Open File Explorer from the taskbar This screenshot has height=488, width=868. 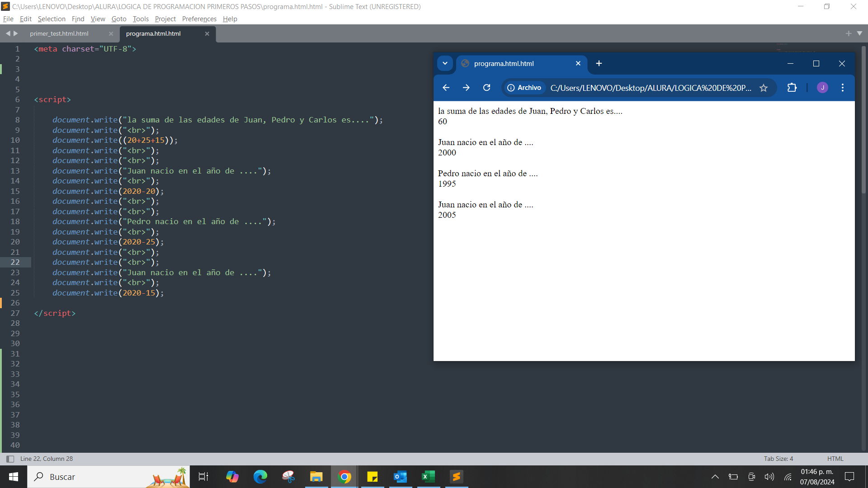[316, 477]
